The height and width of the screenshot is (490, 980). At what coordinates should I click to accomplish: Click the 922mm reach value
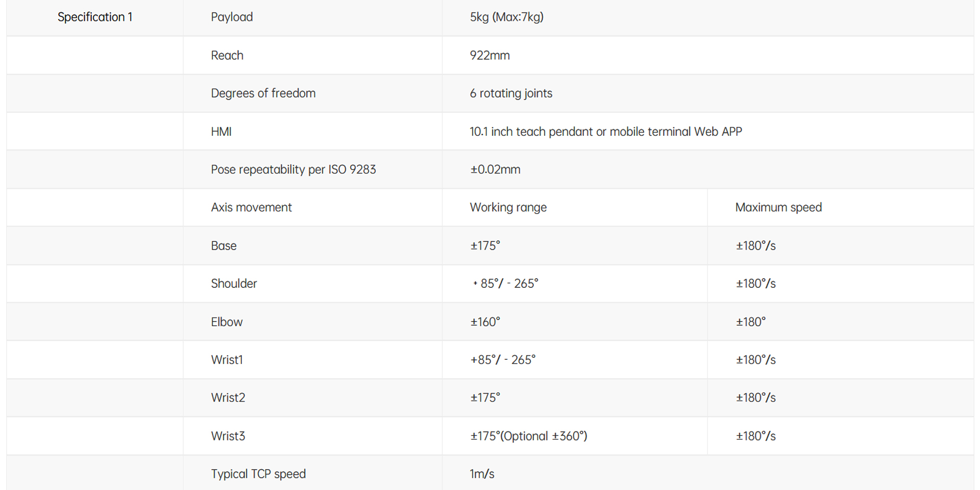point(489,56)
